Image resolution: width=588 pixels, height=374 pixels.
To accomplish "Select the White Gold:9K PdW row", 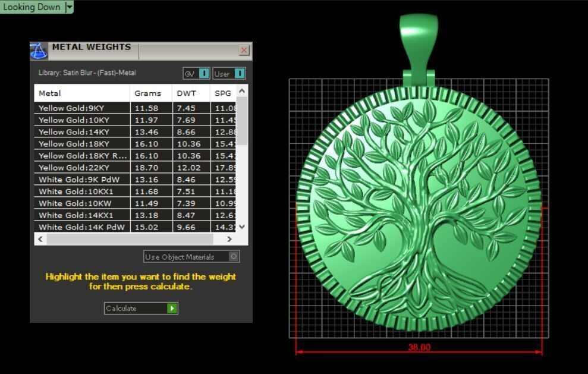I will [135, 180].
